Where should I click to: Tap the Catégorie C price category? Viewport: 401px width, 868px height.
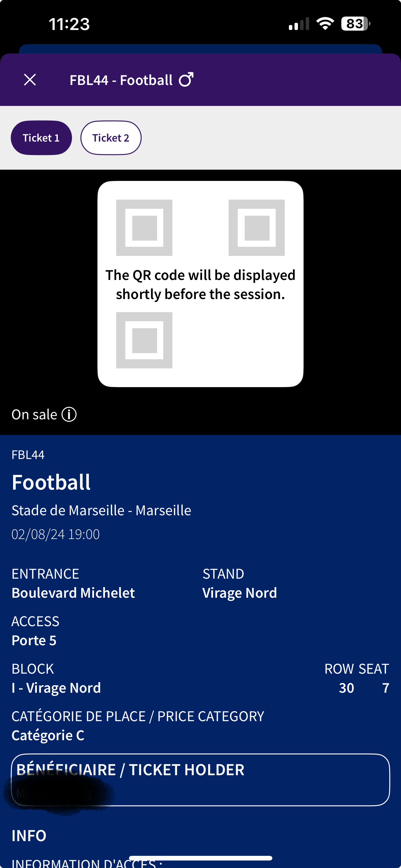48,735
